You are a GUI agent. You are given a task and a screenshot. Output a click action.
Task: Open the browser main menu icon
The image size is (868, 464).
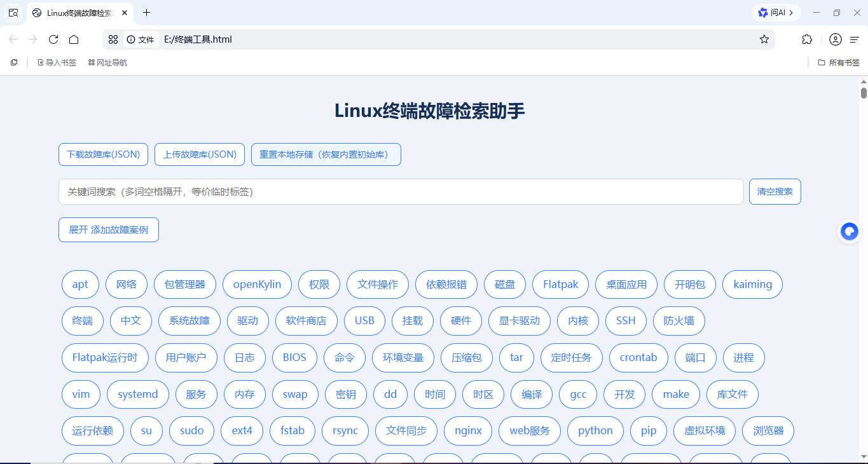[855, 39]
